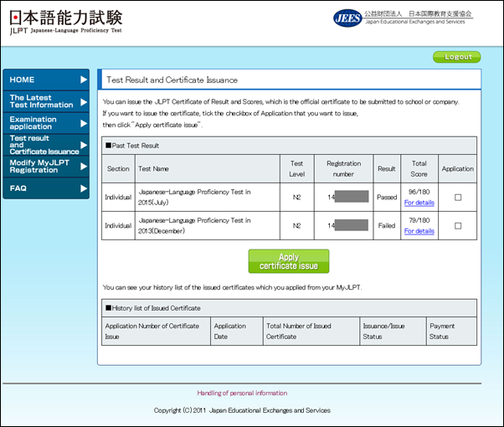Click the Total Score column header
Image resolution: width=504 pixels, height=427 pixels.
point(419,169)
